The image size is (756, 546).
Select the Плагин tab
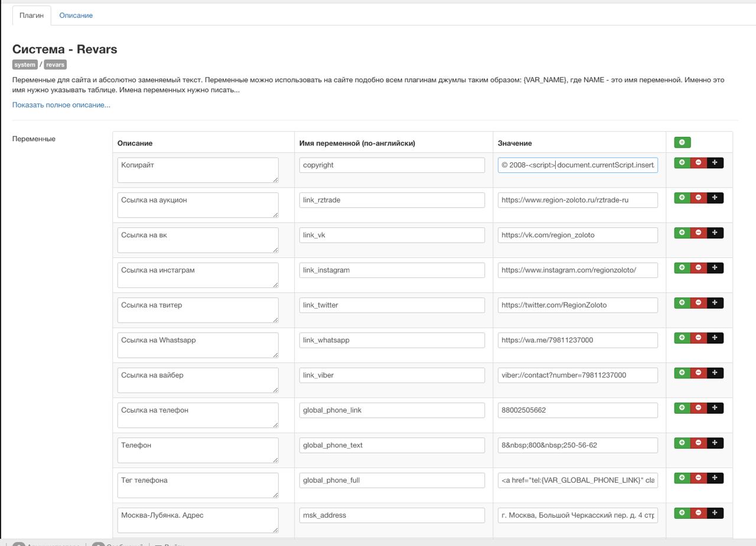[32, 15]
